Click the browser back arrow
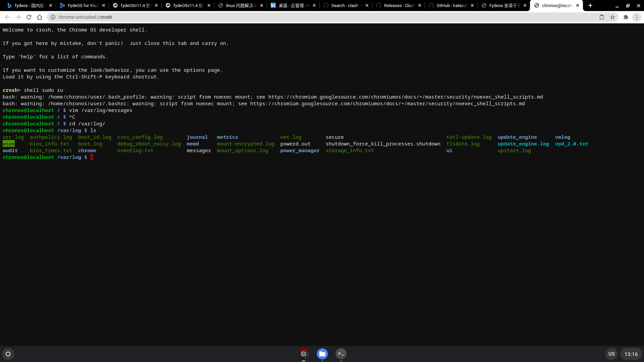This screenshot has width=644, height=362. 7,17
